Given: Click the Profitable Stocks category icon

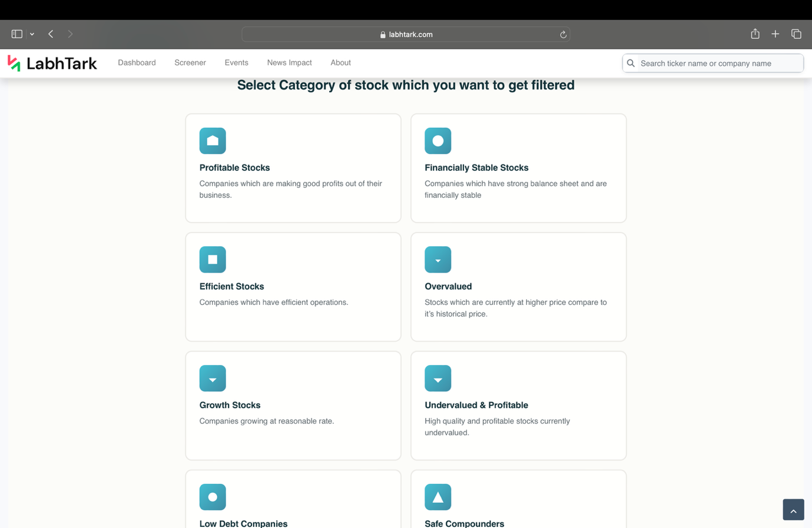Looking at the screenshot, I should pos(213,141).
